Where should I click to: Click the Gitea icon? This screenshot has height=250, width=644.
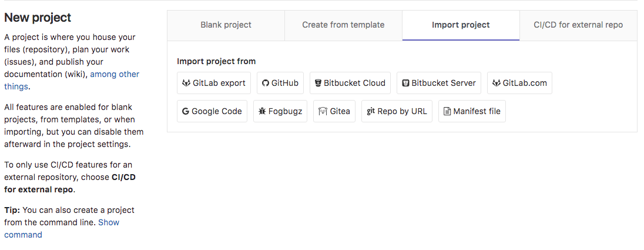[x=323, y=111]
